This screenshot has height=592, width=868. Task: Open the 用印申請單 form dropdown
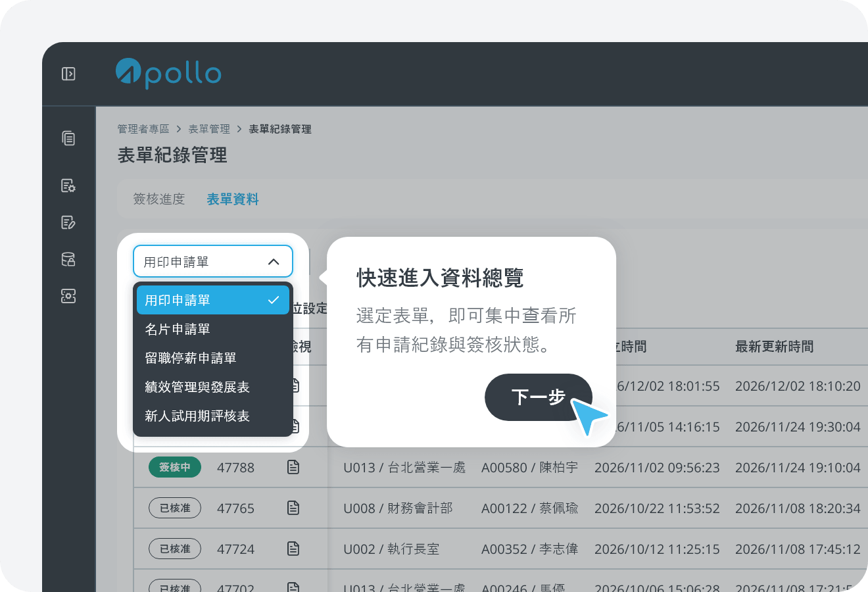coord(212,262)
